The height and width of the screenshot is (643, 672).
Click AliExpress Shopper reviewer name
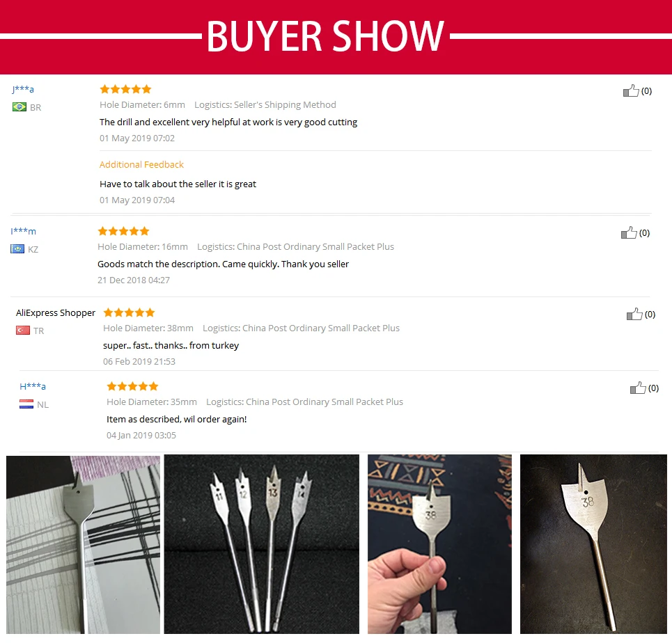(56, 312)
